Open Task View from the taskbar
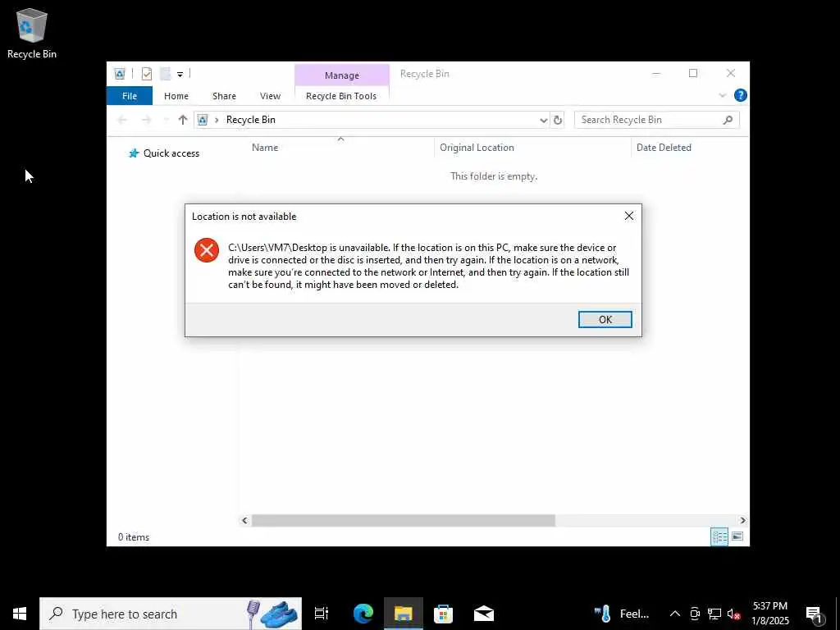Image resolution: width=840 pixels, height=630 pixels. pos(322,614)
